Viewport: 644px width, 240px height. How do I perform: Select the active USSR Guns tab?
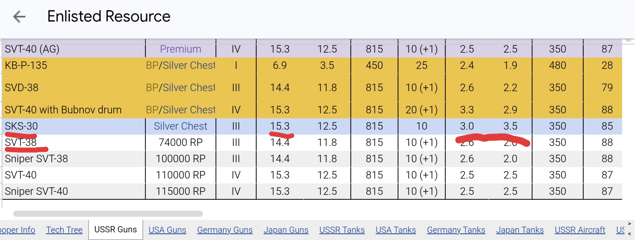point(115,230)
